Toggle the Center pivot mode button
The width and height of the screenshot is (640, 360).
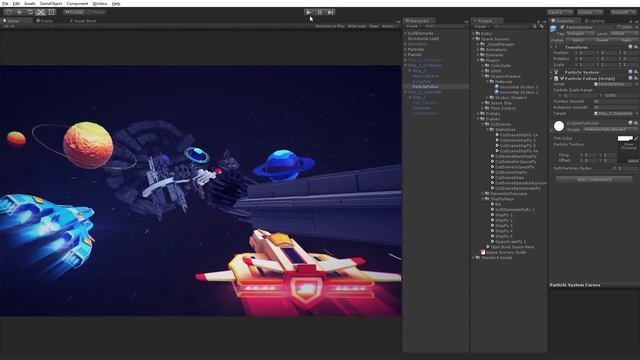tap(74, 12)
